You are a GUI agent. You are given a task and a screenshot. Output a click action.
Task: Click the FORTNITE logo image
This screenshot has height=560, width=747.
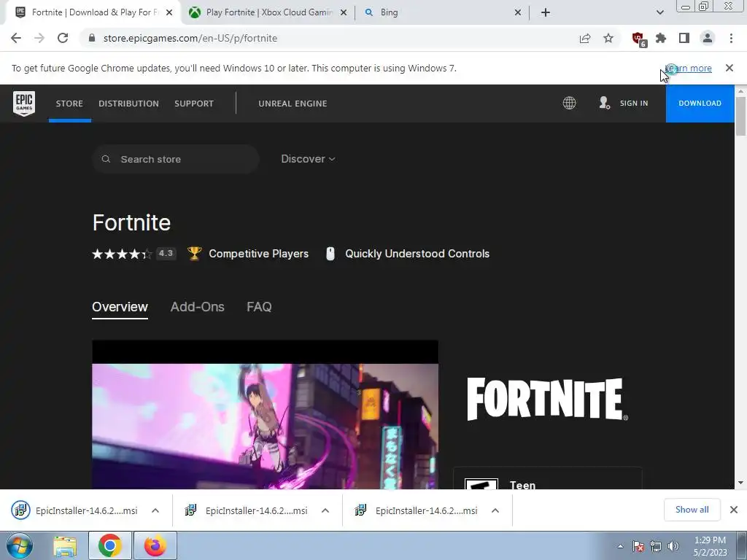click(547, 399)
